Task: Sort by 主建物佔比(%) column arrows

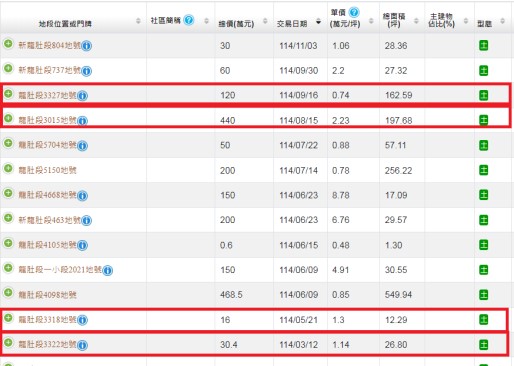Action: pyautogui.click(x=466, y=21)
